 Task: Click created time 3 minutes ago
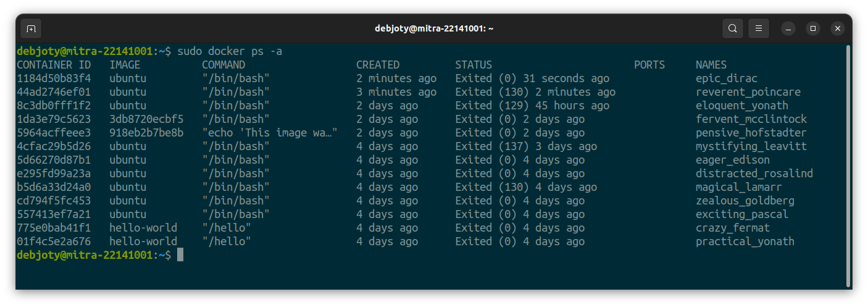(x=396, y=92)
